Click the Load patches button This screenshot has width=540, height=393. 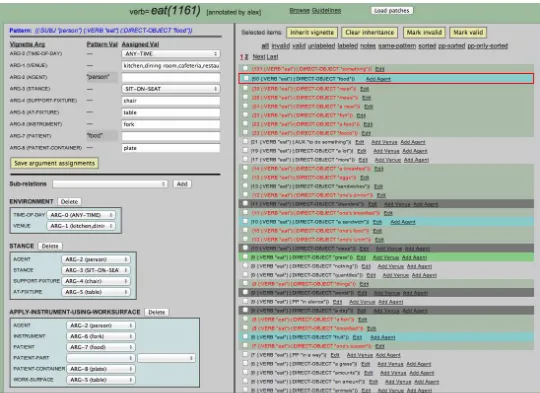[392, 11]
